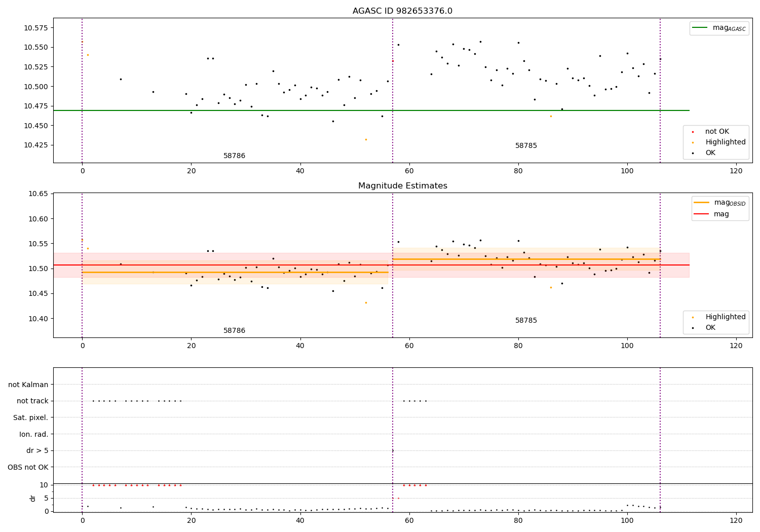The image size is (760, 532).
Task: Click the 10.450 y-axis tick label
Action: pyautogui.click(x=36, y=126)
